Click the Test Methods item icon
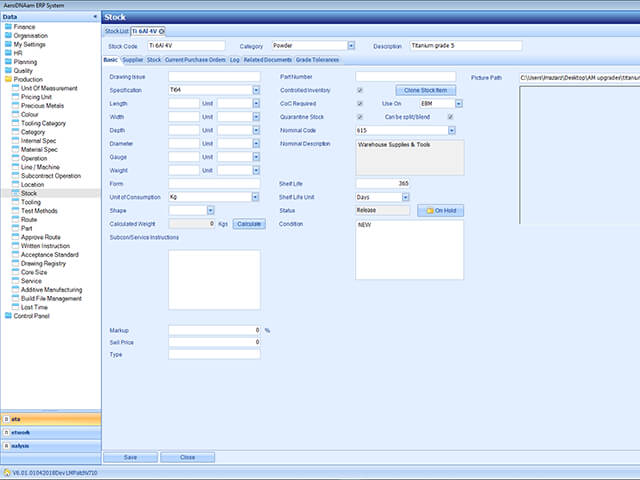The height and width of the screenshot is (480, 640). click(16, 211)
